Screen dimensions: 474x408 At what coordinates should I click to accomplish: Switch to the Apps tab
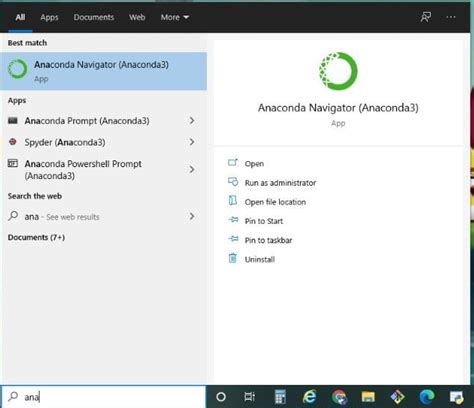[49, 17]
